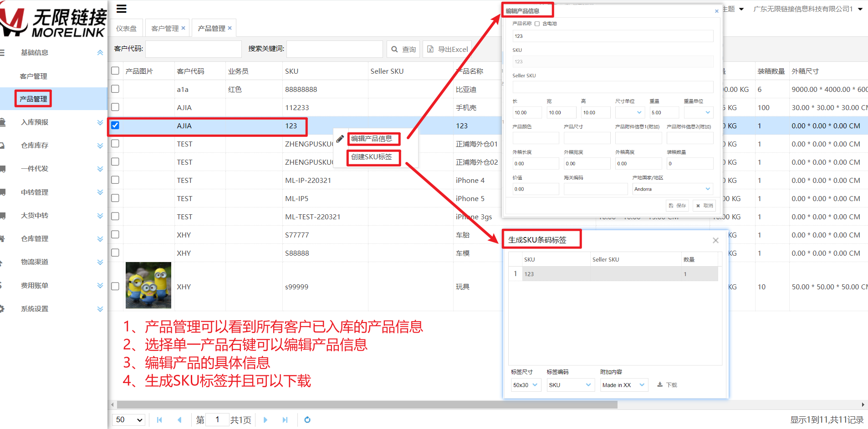Go to last page icon

tap(285, 420)
